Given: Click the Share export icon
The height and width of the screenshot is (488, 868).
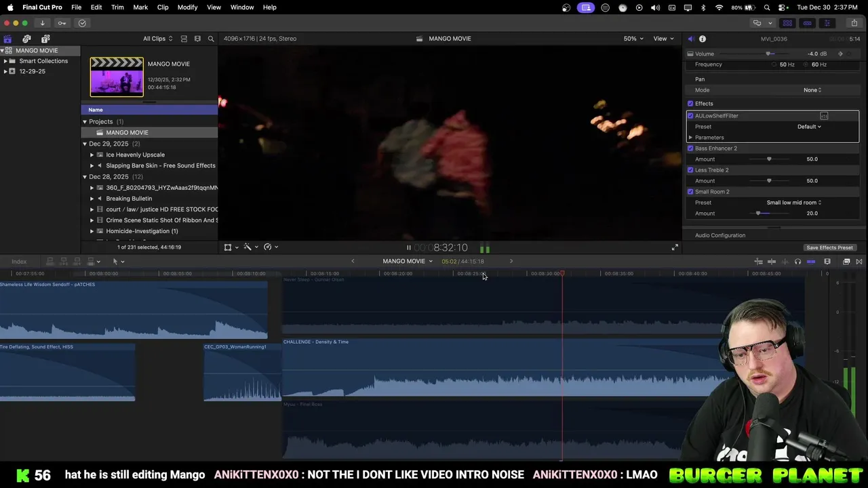Looking at the screenshot, I should (854, 23).
